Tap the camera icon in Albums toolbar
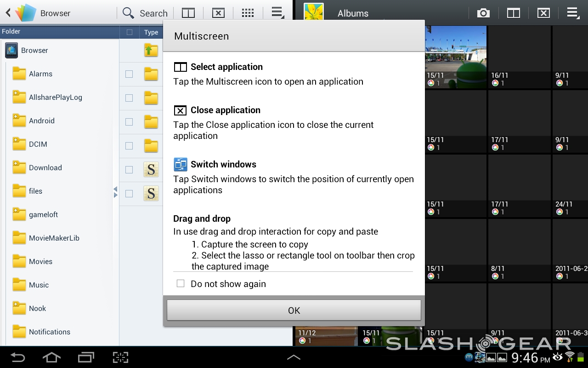The width and height of the screenshot is (588, 368). point(483,13)
